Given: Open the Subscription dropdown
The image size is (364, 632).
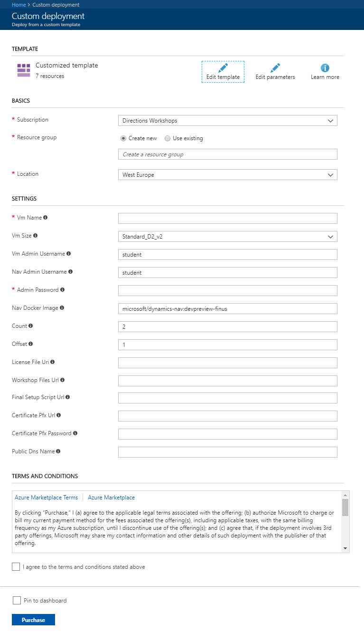Looking at the screenshot, I should point(227,121).
